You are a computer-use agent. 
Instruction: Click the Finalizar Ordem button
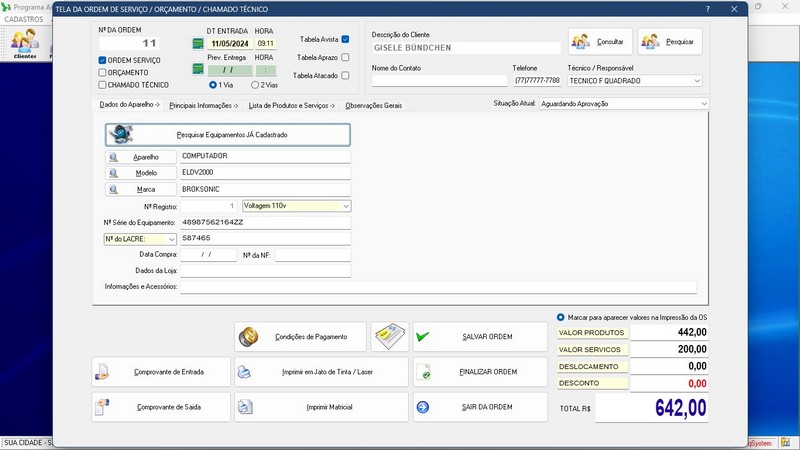(478, 372)
